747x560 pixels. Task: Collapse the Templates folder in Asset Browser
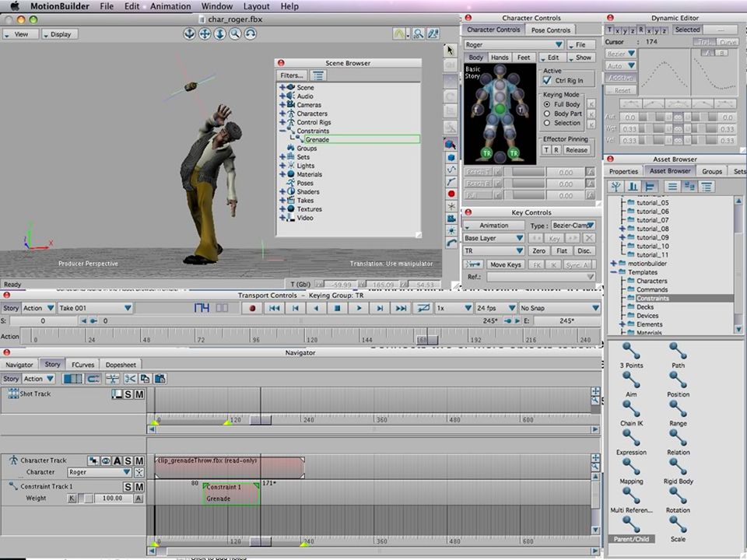[x=614, y=272]
